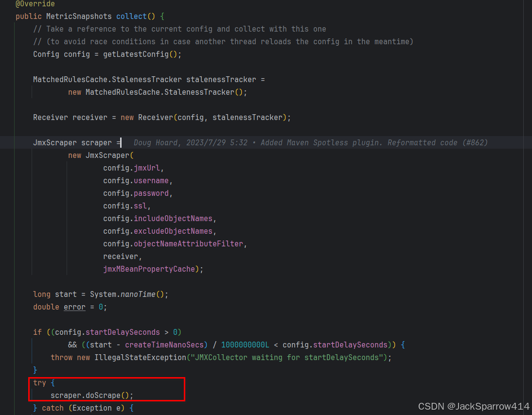Click the includeObjectNames field

pyautogui.click(x=173, y=219)
